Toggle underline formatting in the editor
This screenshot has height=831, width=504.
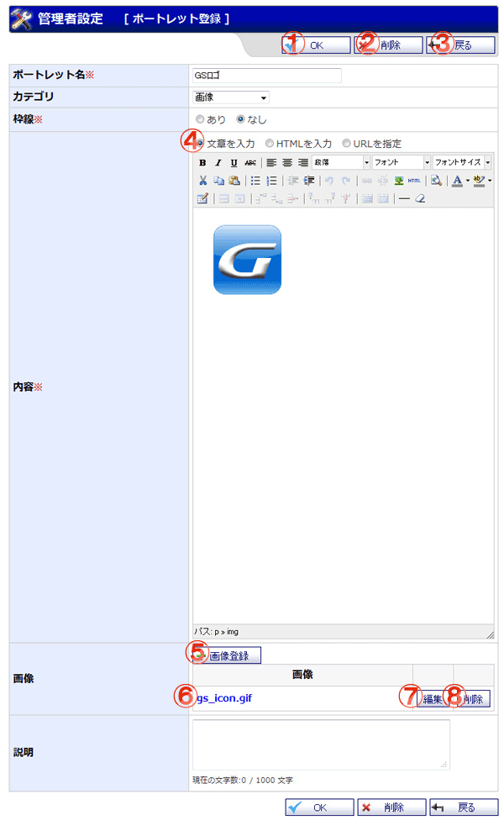click(234, 163)
